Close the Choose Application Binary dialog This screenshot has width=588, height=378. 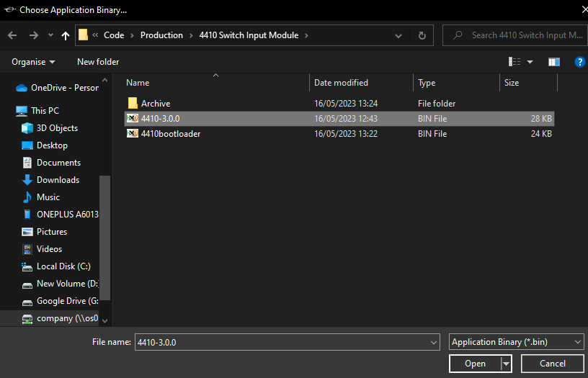583,10
